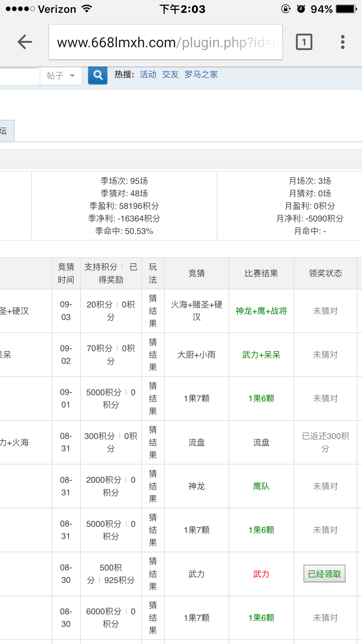Viewport: 362px width, 644px height.
Task: Focus the URL address bar
Action: pyautogui.click(x=166, y=42)
